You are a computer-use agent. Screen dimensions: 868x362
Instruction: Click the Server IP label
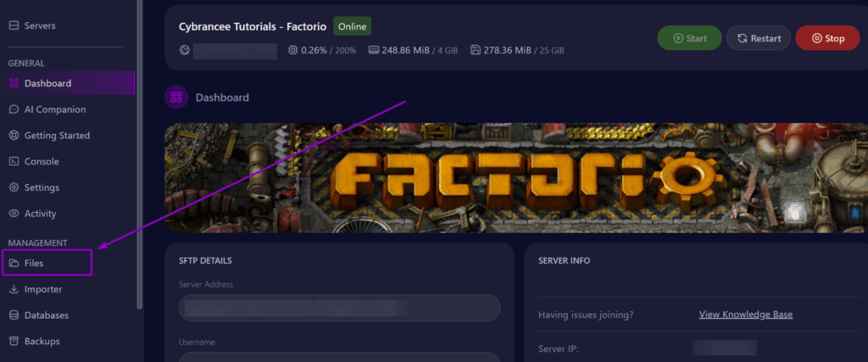click(559, 349)
